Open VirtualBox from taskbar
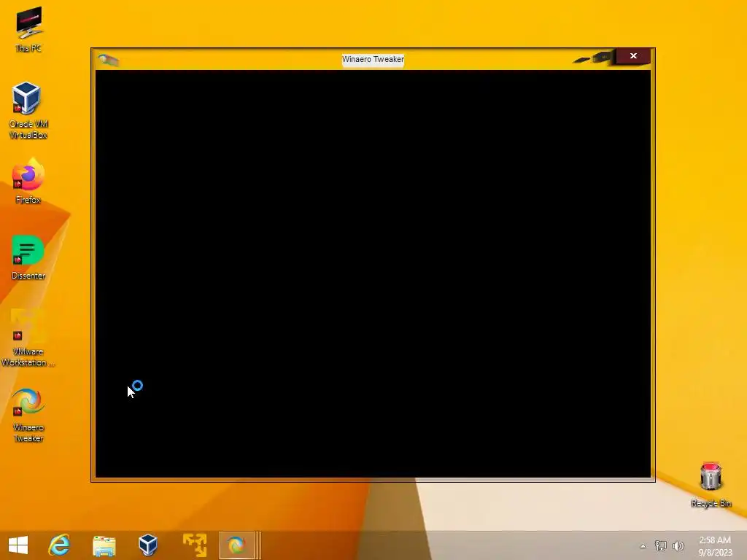 click(x=147, y=545)
